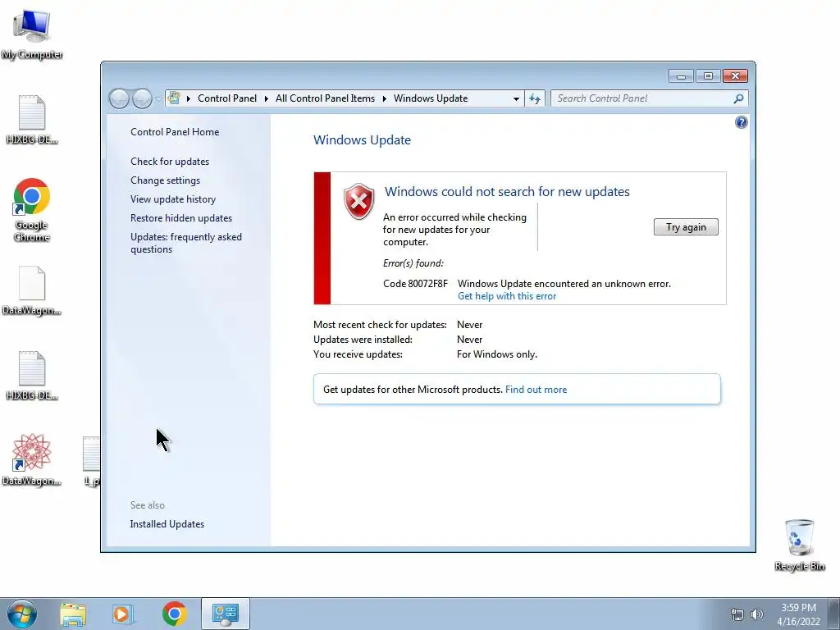Image resolution: width=840 pixels, height=630 pixels.
Task: Click the error code 80072F8F text
Action: (415, 284)
